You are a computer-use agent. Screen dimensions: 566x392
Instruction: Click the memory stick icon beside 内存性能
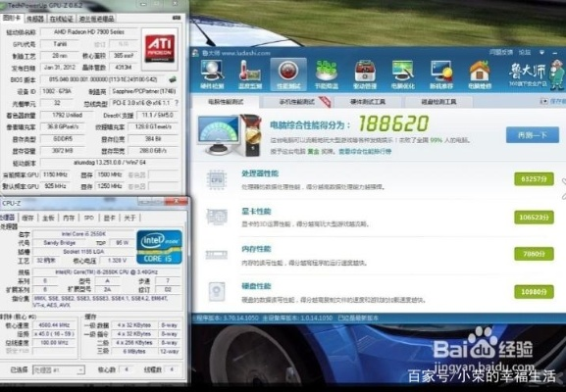216,255
